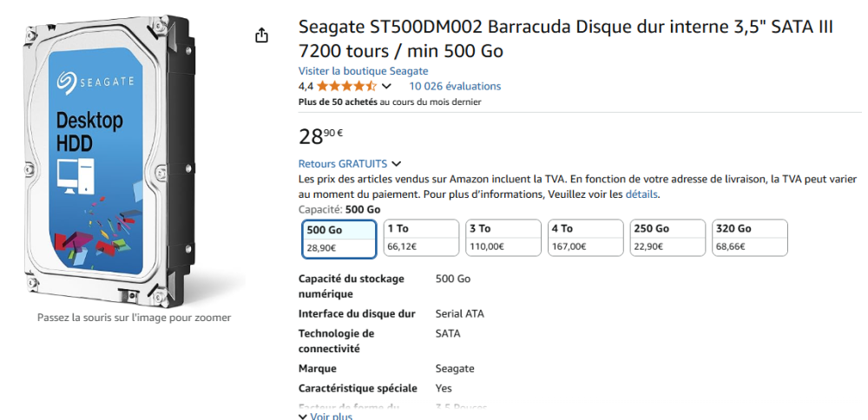This screenshot has width=868, height=420.
Task: Click the 4,4 rating number
Action: tap(306, 86)
